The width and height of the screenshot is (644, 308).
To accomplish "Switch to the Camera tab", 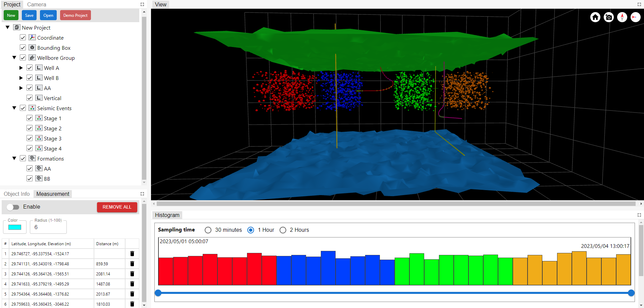I will (37, 4).
